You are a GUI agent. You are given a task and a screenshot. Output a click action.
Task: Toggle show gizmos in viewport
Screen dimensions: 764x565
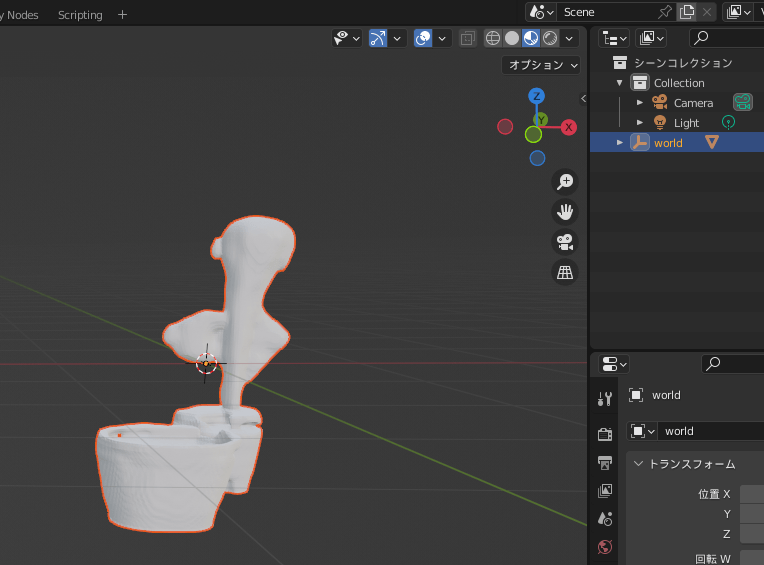[378, 38]
